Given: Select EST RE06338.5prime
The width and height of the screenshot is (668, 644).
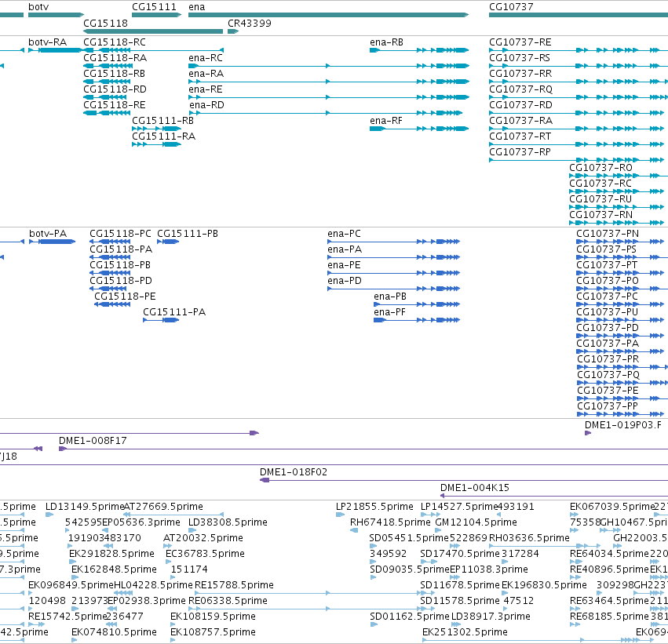Looking at the screenshot, I should (x=228, y=601).
